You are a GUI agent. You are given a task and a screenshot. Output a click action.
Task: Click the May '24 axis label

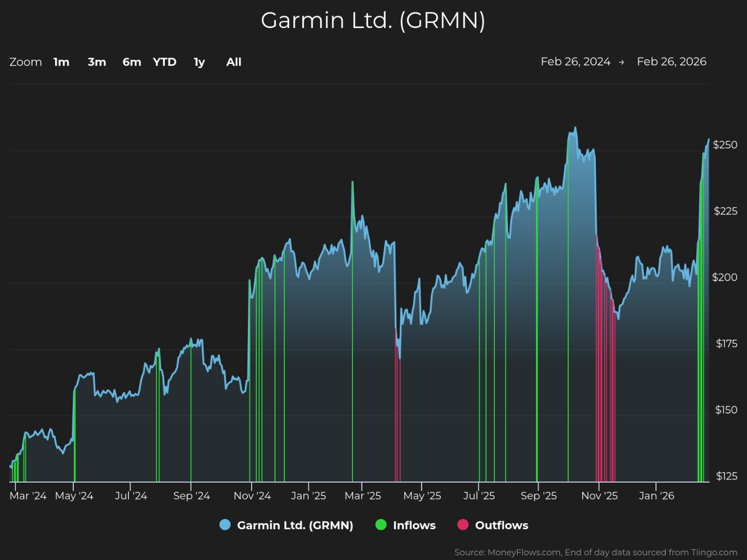(x=74, y=496)
